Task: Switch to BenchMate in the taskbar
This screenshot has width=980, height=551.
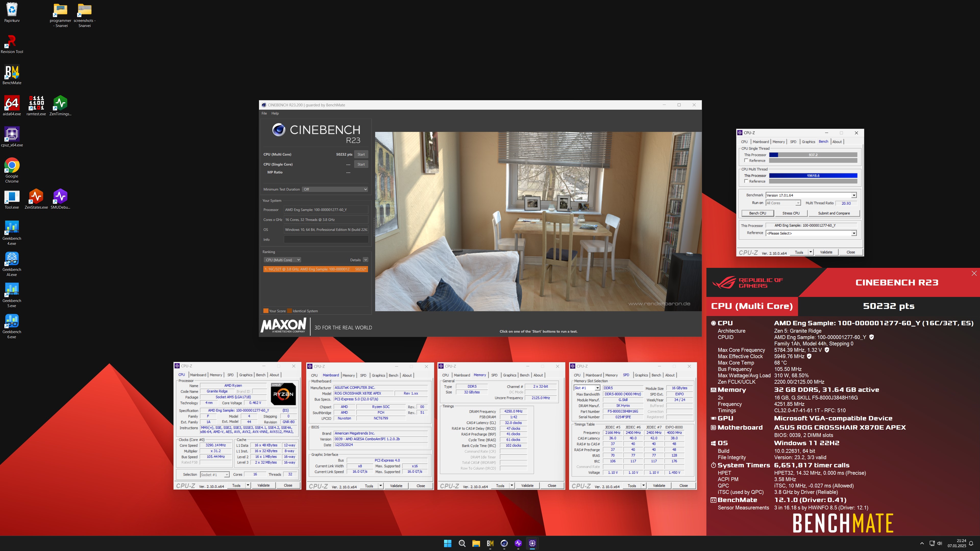Action: [x=490, y=543]
